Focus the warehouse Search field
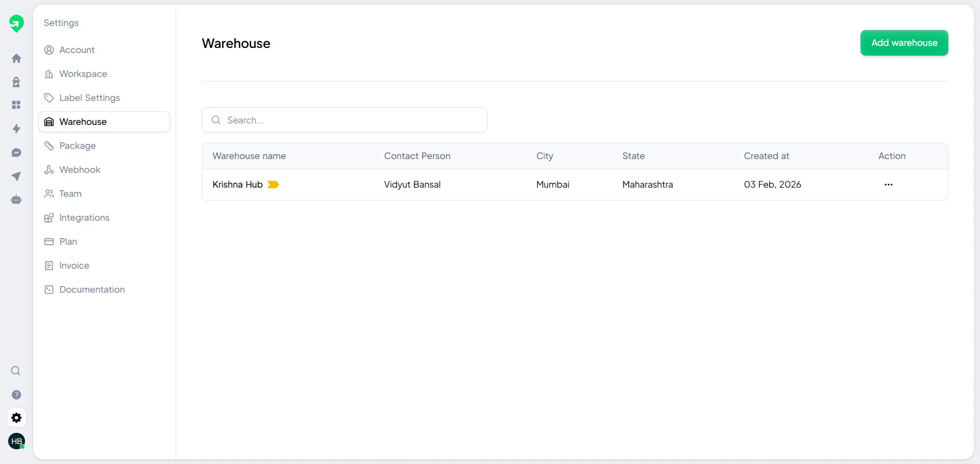The image size is (980, 464). pos(345,120)
